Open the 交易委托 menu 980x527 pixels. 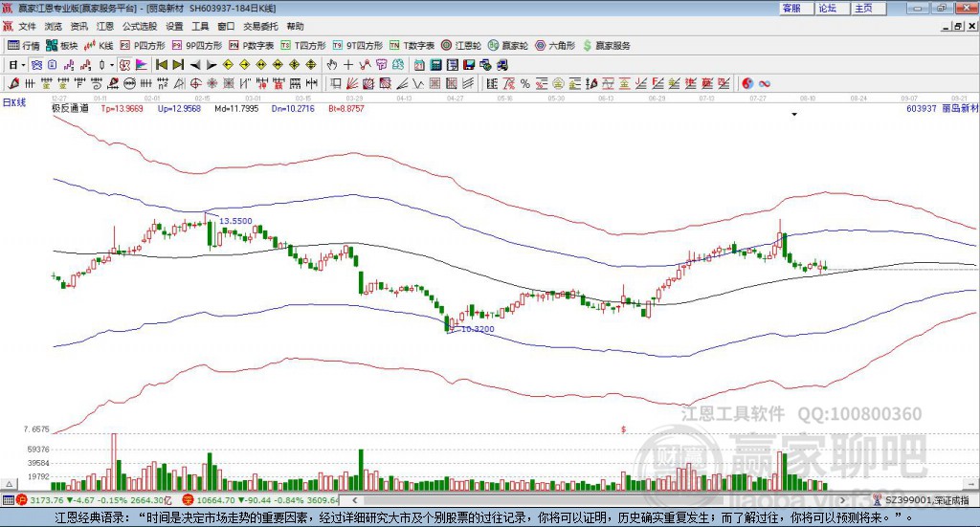point(260,26)
